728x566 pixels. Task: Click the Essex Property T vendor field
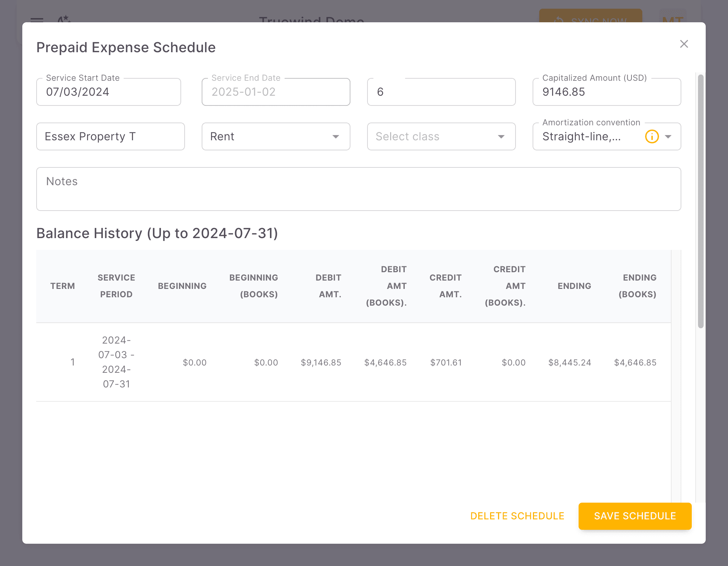click(110, 136)
